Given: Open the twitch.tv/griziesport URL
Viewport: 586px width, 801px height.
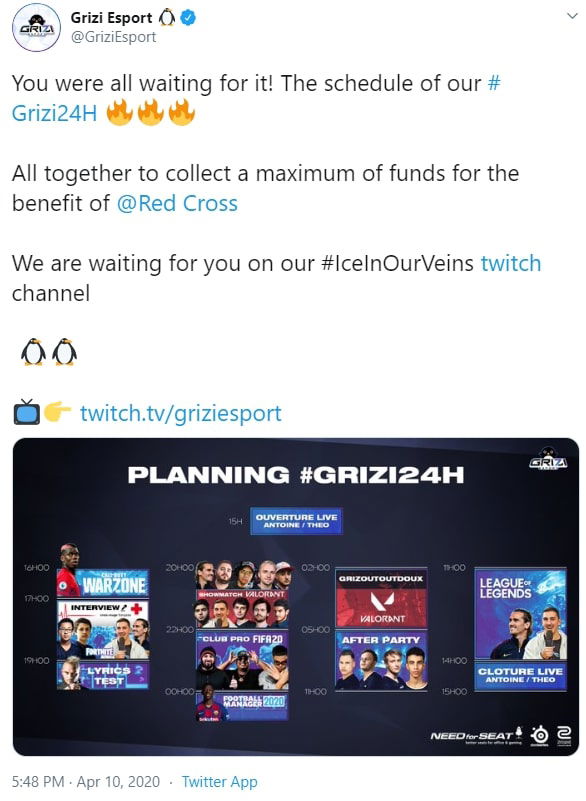Looking at the screenshot, I should pyautogui.click(x=181, y=413).
